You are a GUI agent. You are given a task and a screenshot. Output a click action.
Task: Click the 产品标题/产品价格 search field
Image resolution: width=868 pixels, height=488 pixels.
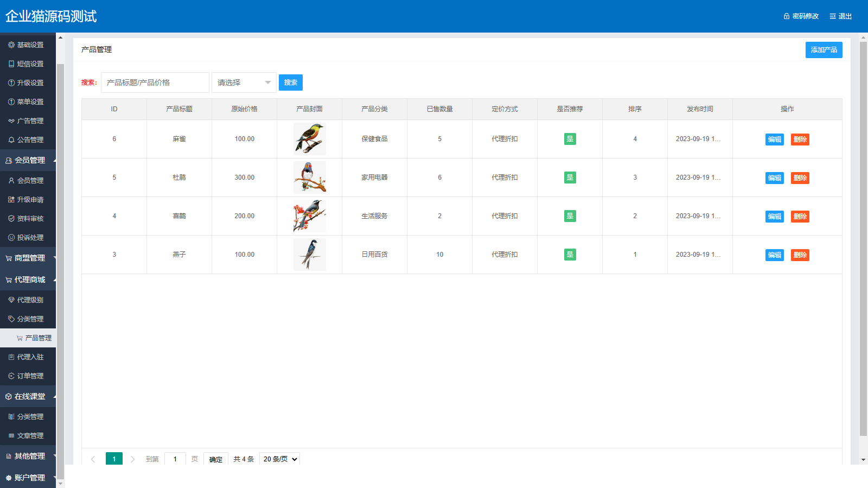155,83
